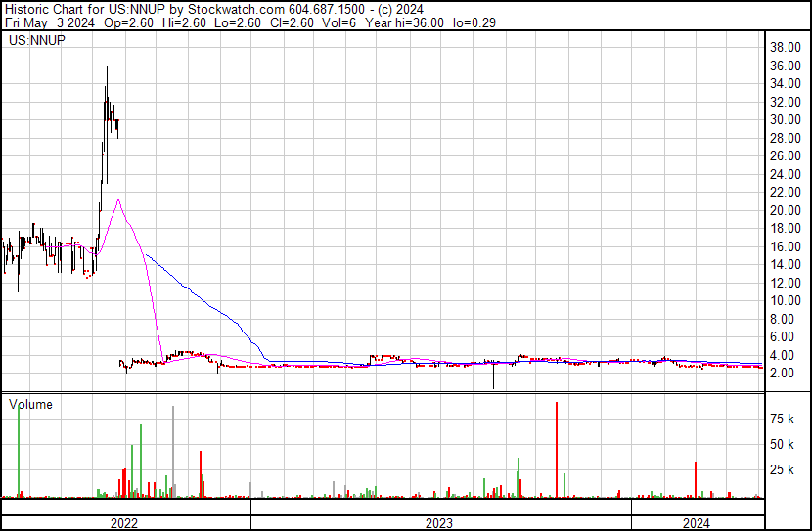Click the 2022 year label on timeline

coord(124,522)
